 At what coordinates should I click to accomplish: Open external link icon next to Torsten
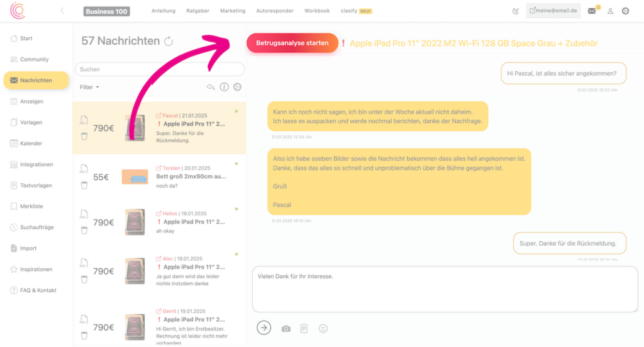click(x=158, y=168)
